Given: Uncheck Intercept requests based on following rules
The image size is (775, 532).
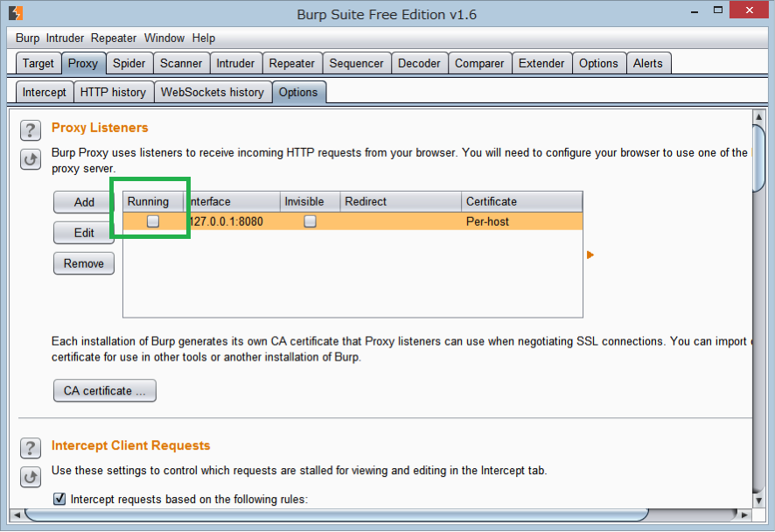Looking at the screenshot, I should 59,499.
